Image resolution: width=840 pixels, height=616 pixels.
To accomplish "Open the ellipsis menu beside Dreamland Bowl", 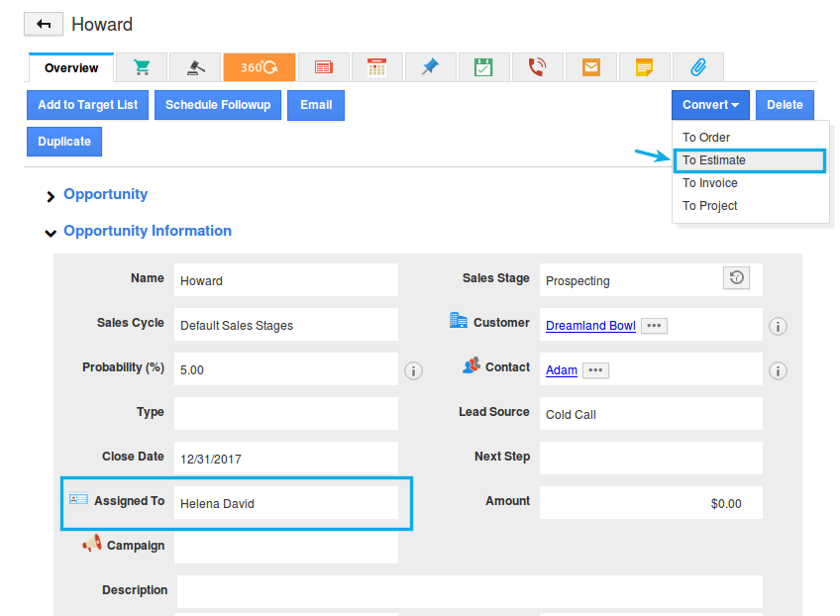I will [x=653, y=326].
